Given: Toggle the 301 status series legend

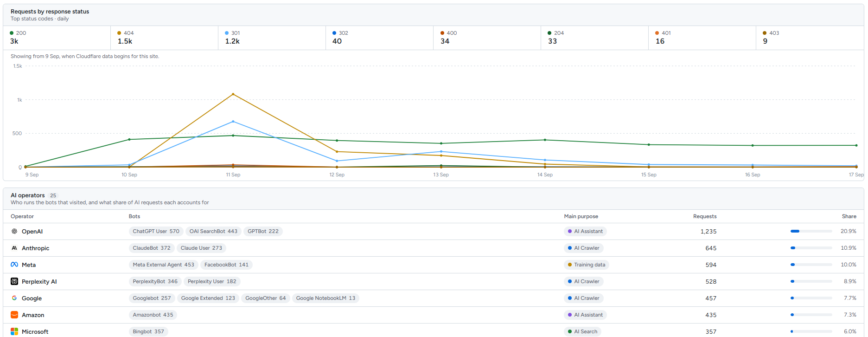Looking at the screenshot, I should (x=272, y=38).
